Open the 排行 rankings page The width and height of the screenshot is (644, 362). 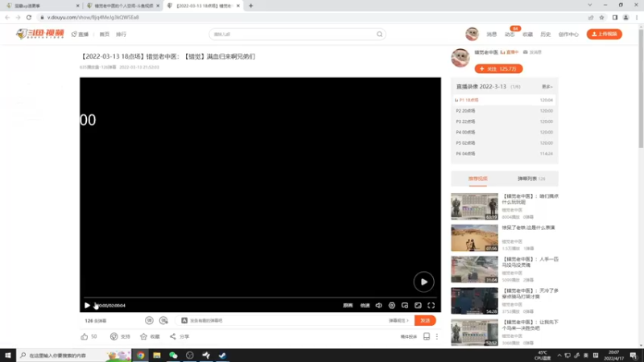click(121, 35)
